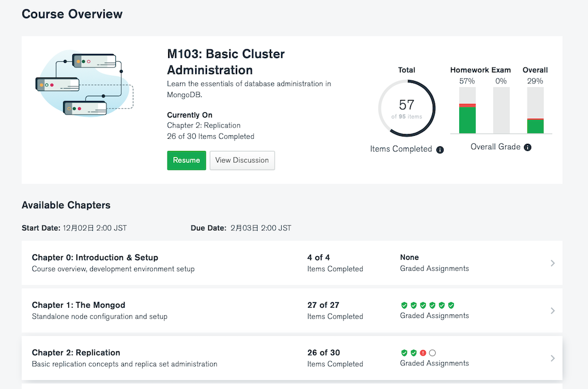Open View Discussion
This screenshot has height=389, width=588.
(242, 160)
